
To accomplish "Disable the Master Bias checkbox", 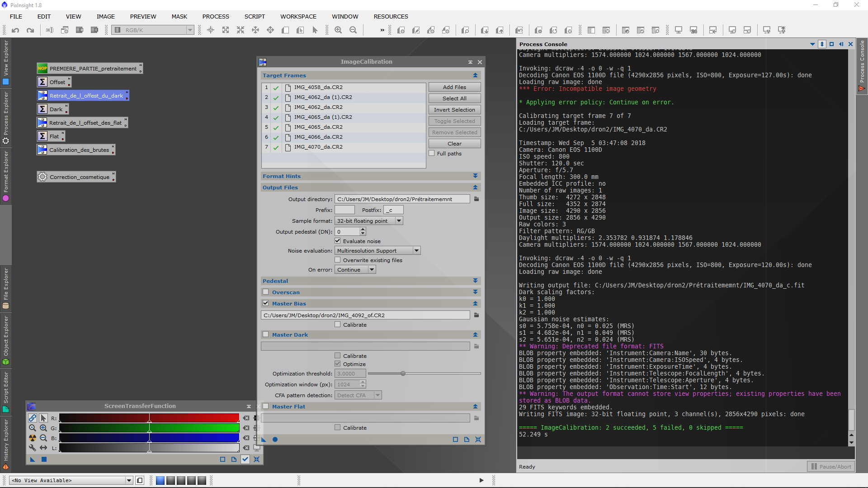I will click(x=266, y=303).
